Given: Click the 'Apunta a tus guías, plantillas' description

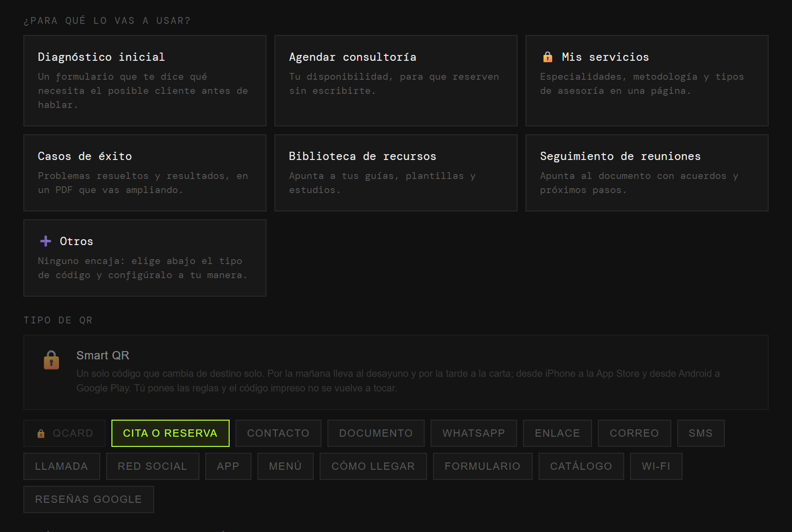Looking at the screenshot, I should pos(382,183).
